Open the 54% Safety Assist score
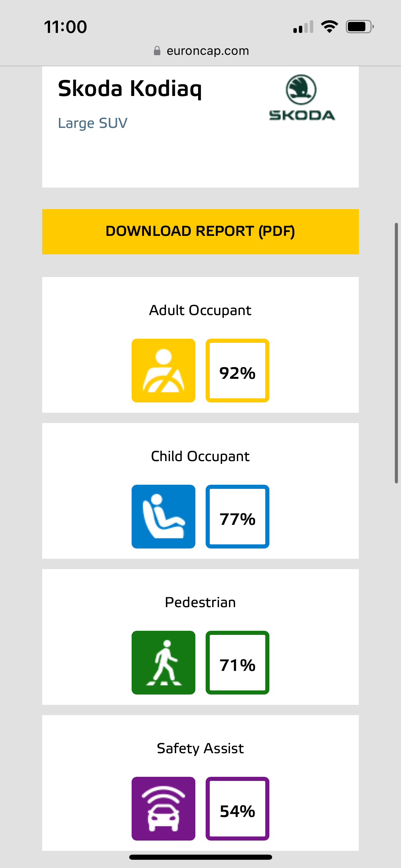The width and height of the screenshot is (401, 868). (x=238, y=809)
